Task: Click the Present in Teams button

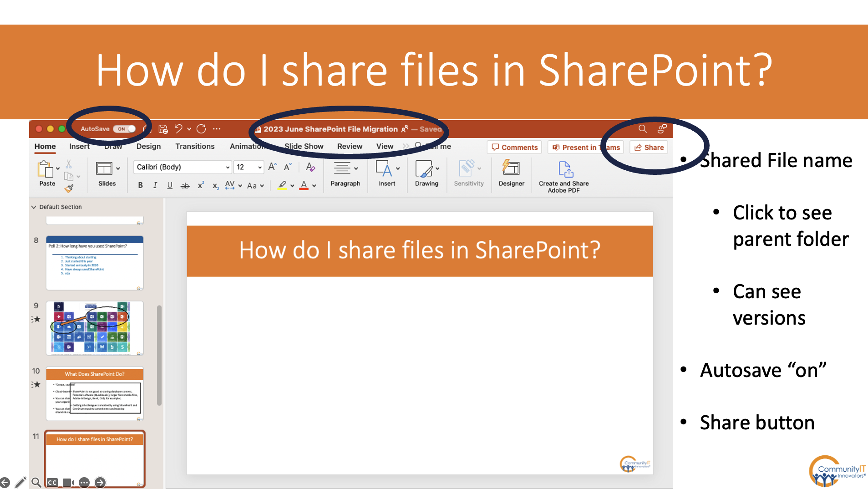Action: [x=586, y=147]
